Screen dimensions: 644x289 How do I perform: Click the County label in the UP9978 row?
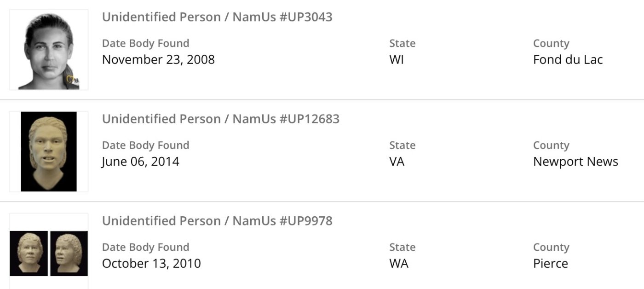tap(551, 247)
